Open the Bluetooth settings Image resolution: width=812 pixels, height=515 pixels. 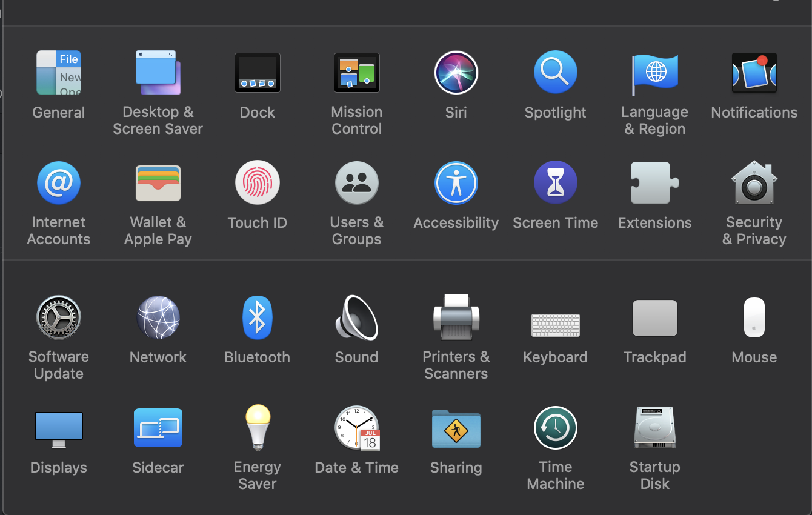(x=258, y=317)
